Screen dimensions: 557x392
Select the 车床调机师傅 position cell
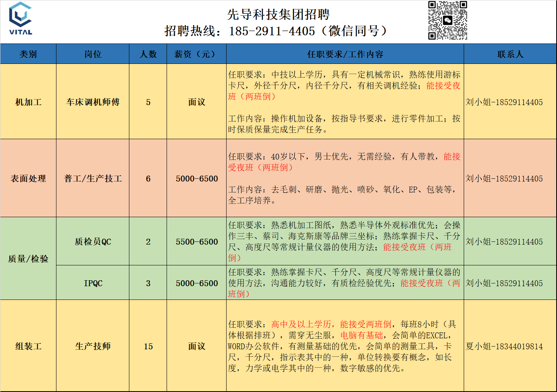coord(93,102)
